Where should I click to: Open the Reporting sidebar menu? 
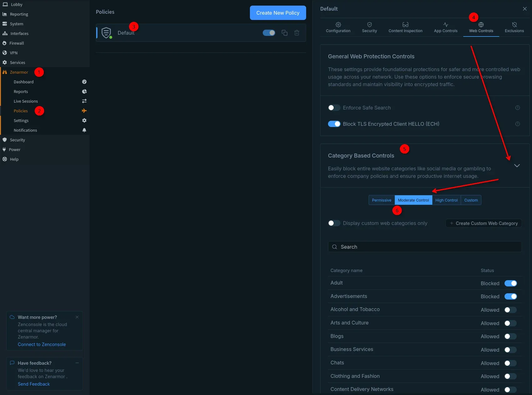tap(19, 14)
